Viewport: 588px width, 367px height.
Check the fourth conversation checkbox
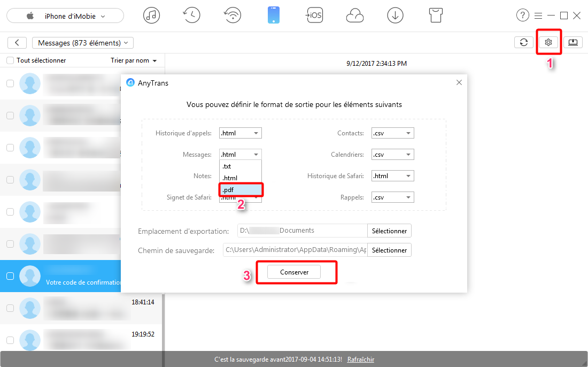coord(10,180)
